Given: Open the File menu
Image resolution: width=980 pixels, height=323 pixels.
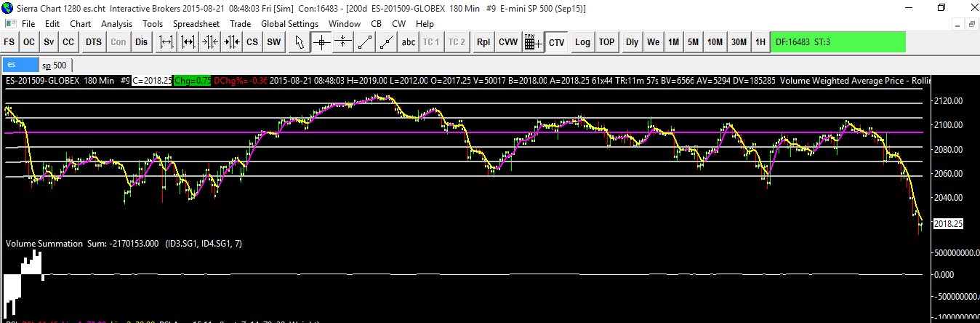Looking at the screenshot, I should point(28,24).
